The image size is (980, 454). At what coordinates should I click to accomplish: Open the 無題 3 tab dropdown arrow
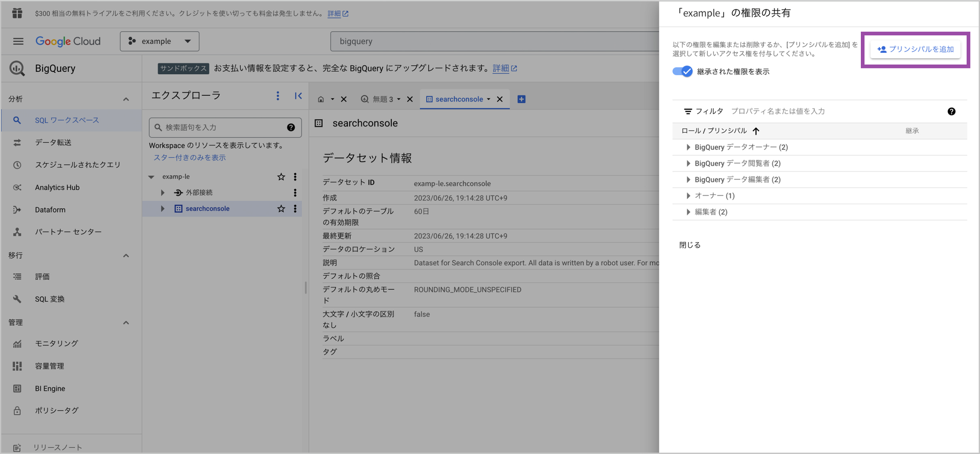pyautogui.click(x=399, y=99)
